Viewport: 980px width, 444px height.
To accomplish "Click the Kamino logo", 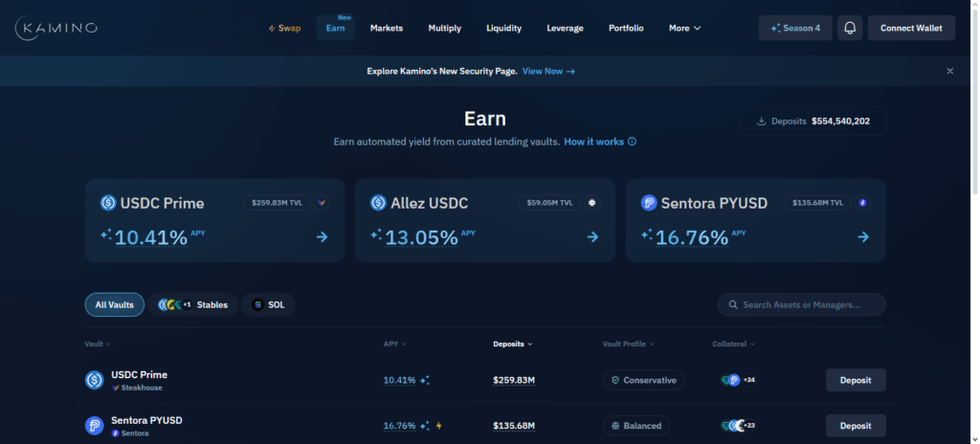I will point(56,28).
